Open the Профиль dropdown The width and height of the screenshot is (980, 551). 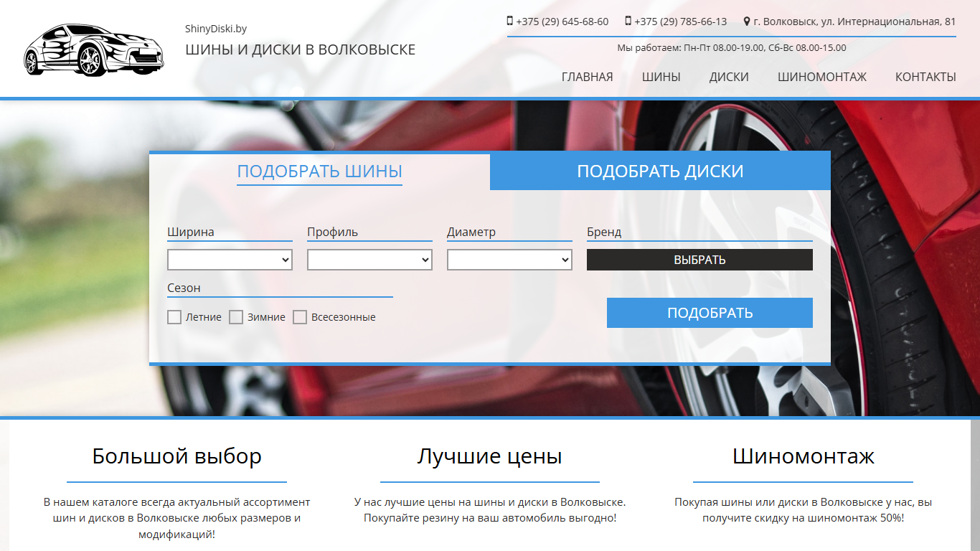tap(369, 260)
